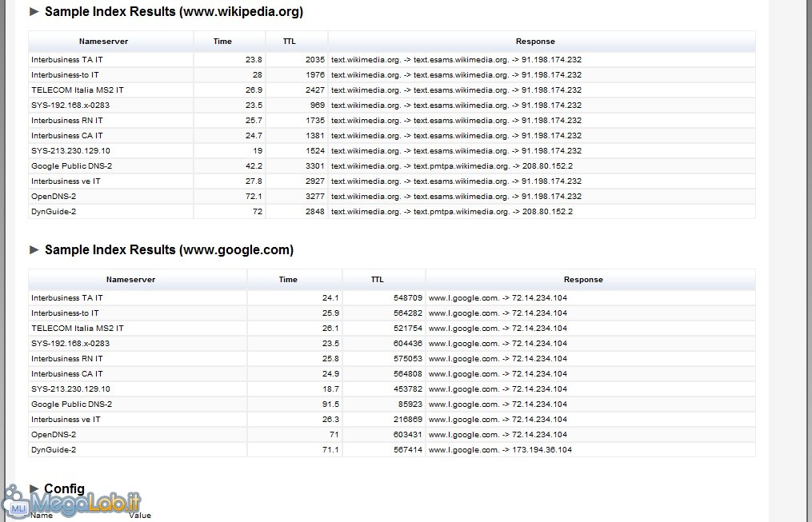Click the TTL value 85923

[410, 404]
